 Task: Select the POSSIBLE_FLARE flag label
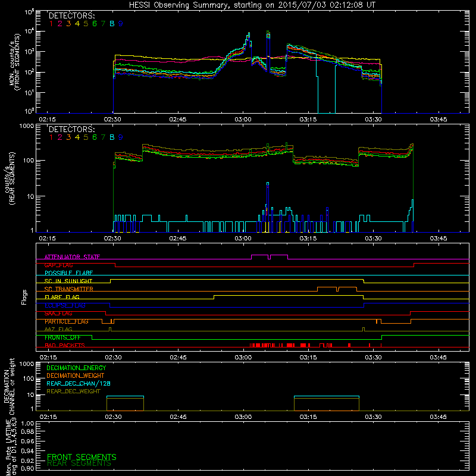68,273
